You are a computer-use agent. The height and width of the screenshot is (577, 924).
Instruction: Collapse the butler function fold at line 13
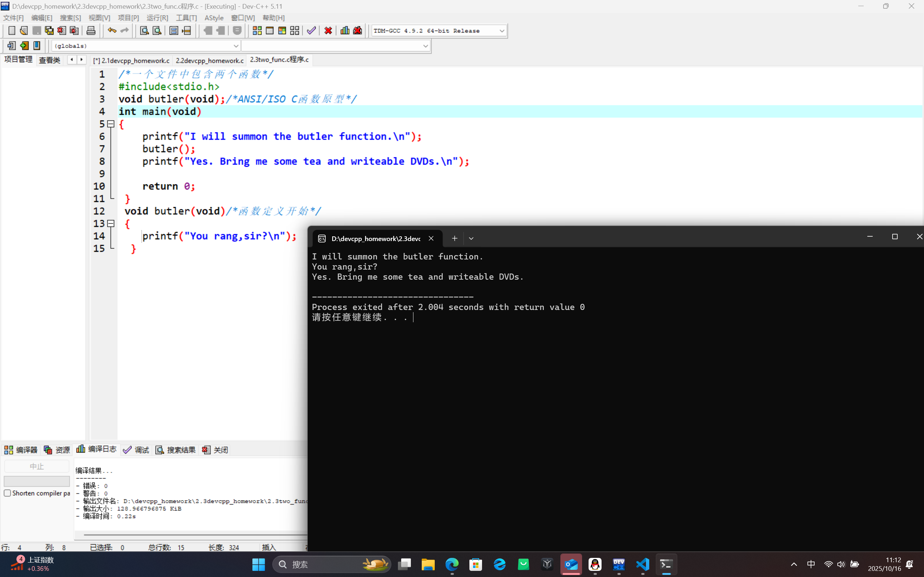(111, 224)
